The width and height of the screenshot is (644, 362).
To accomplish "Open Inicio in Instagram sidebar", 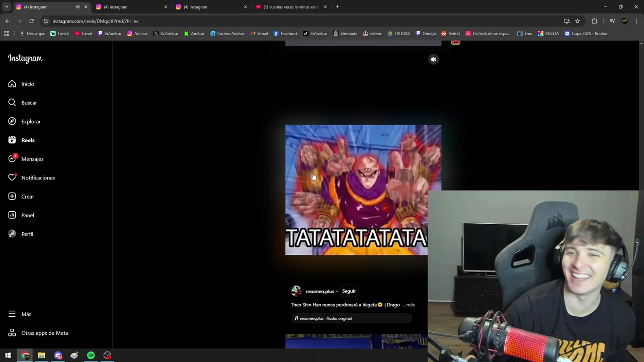I will click(x=21, y=84).
